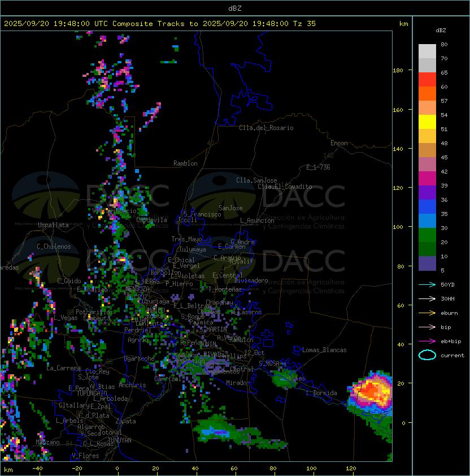Screen dimensions: 470x476
Task: Click the Tulumaya place label
Action: pyautogui.click(x=193, y=249)
